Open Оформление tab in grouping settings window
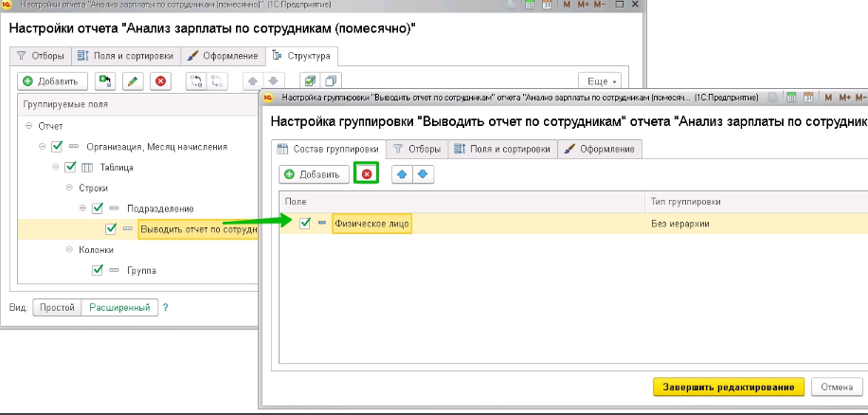The width and height of the screenshot is (868, 415). click(600, 149)
